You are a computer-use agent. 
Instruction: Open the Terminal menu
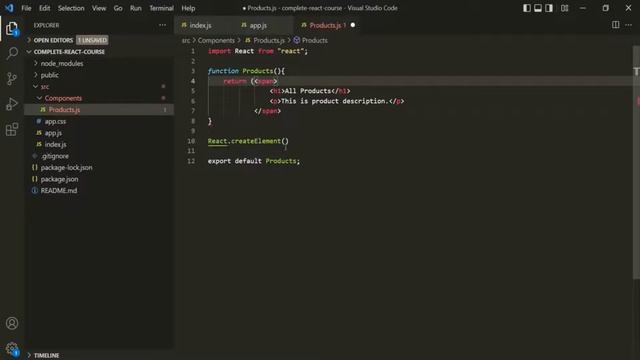pos(161,8)
